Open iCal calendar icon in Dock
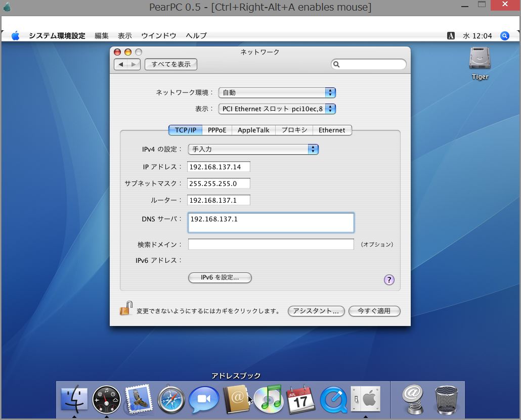Image resolution: width=521 pixels, height=420 pixels. (x=300, y=399)
